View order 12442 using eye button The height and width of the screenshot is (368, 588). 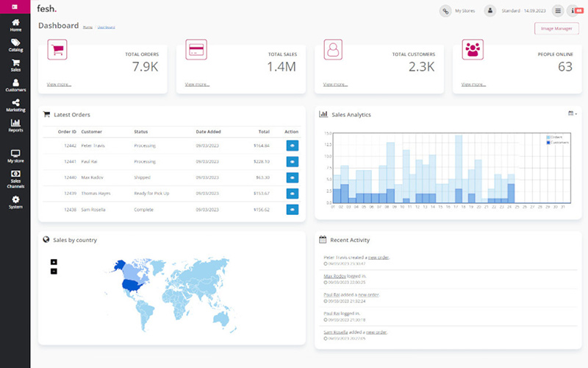pyautogui.click(x=292, y=146)
